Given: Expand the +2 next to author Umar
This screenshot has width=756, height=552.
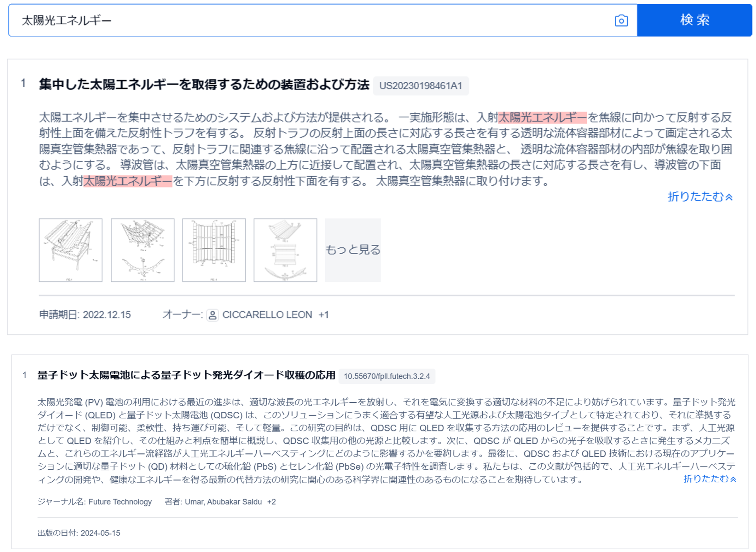Looking at the screenshot, I should [x=272, y=501].
